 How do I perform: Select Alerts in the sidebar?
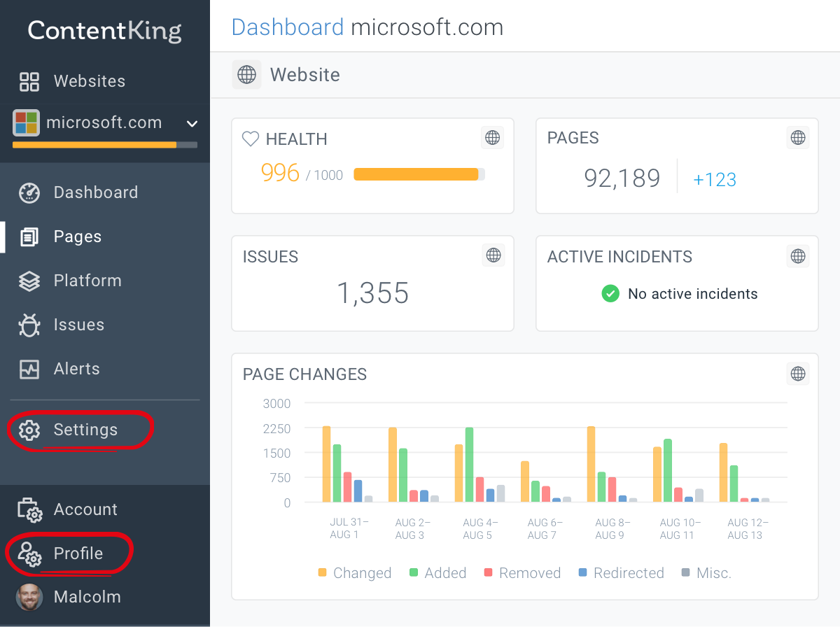click(x=77, y=369)
